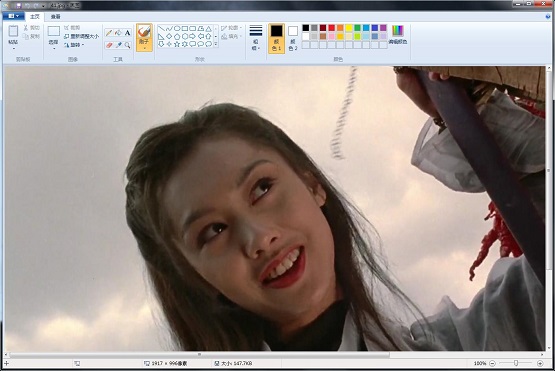Pick the red palette swatch

[x=332, y=28]
